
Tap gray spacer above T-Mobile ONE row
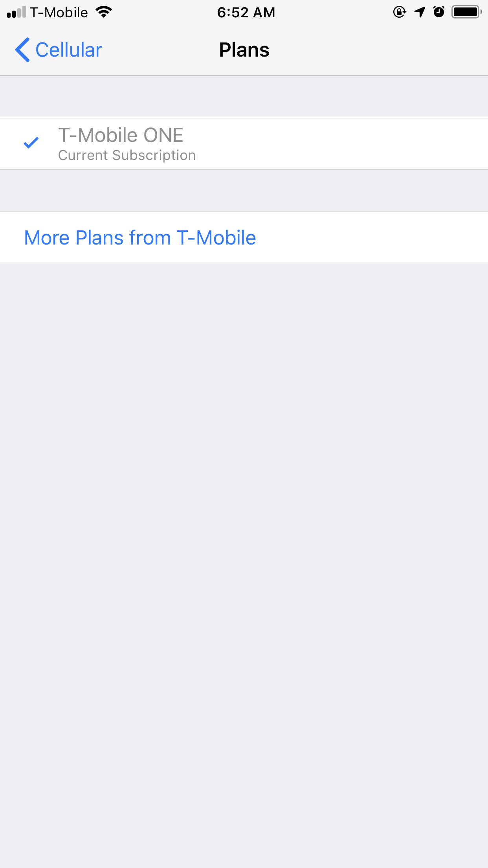click(x=244, y=96)
